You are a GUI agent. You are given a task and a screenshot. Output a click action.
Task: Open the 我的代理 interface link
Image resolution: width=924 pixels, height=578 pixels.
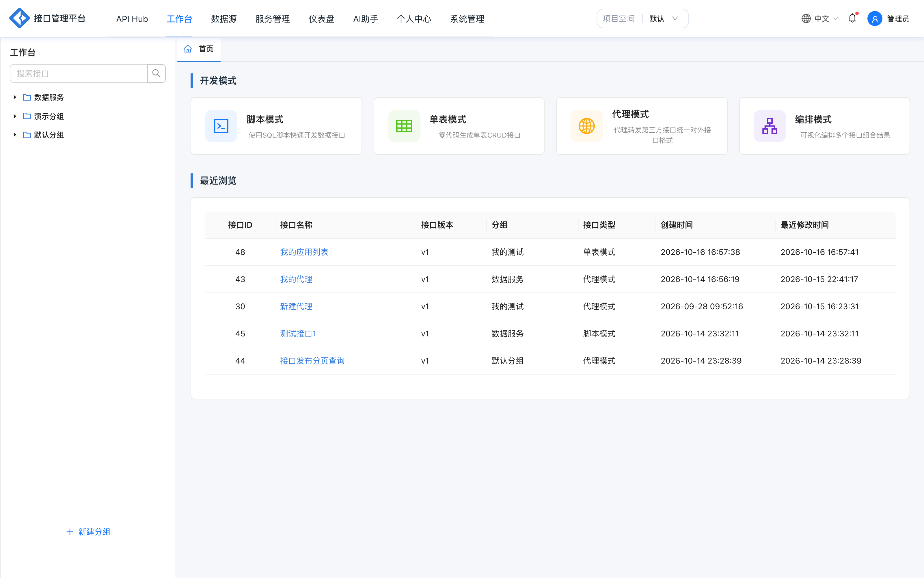point(296,279)
